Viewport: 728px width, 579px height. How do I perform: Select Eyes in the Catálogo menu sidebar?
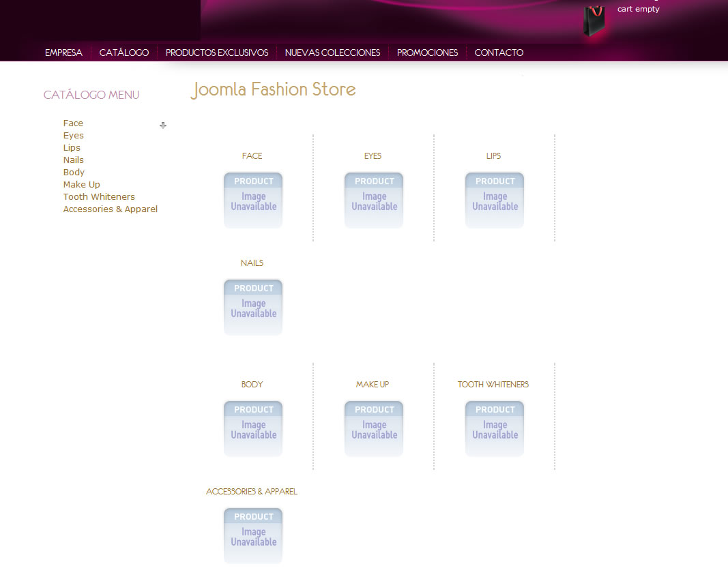click(74, 136)
